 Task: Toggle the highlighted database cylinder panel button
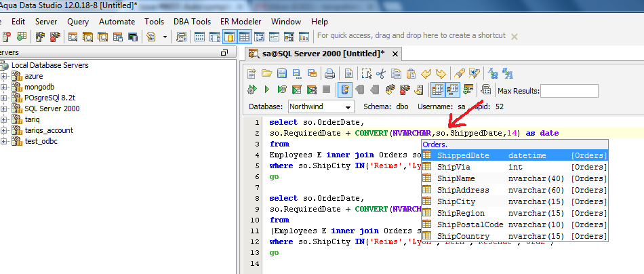[x=230, y=37]
